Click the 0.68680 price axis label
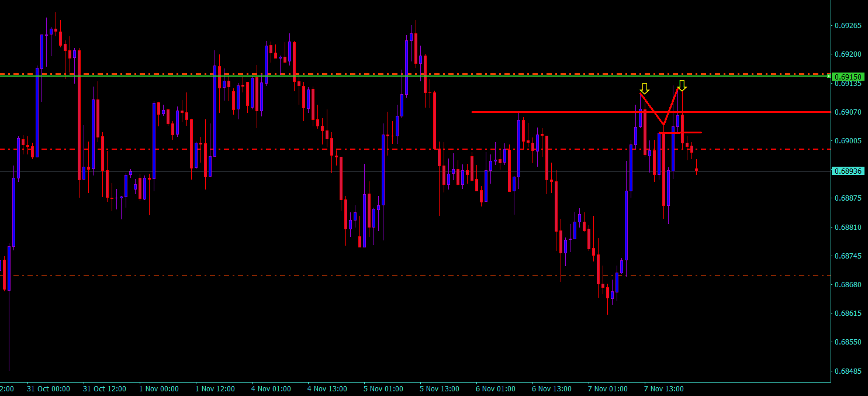Viewport: 868px width, 396px height. tap(848, 285)
